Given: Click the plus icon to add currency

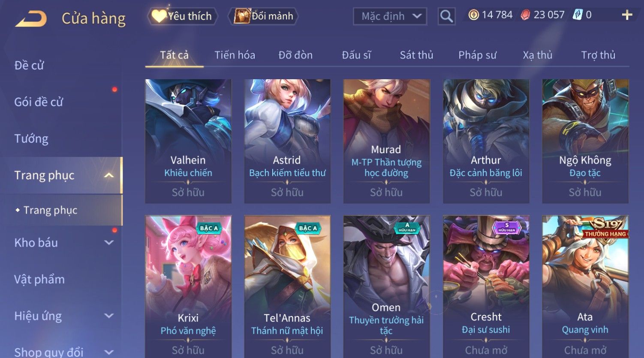Looking at the screenshot, I should click(627, 15).
